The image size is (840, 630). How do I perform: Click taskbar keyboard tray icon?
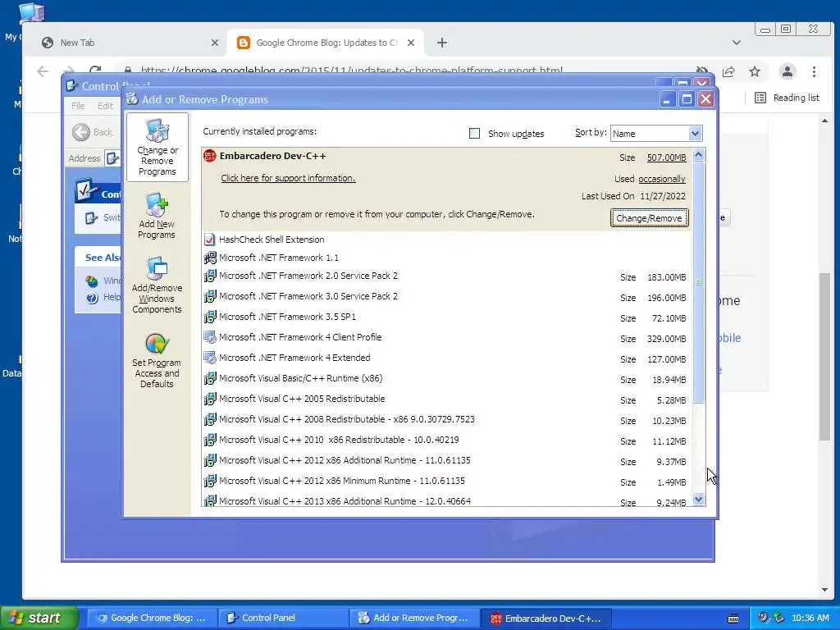pos(733,619)
